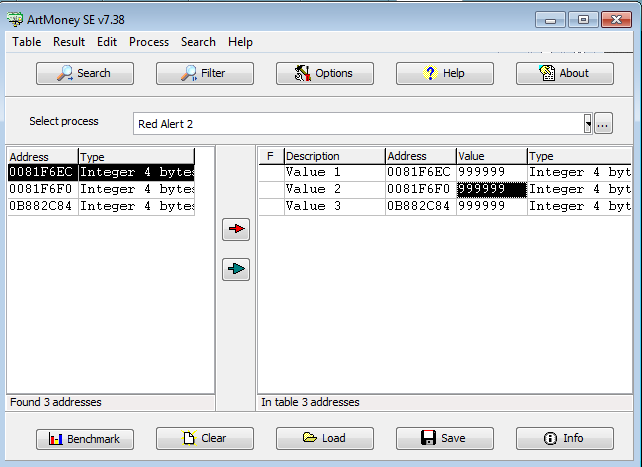The width and height of the screenshot is (642, 467).
Task: Click the ArtMoney title bar icon
Action: pos(15,19)
